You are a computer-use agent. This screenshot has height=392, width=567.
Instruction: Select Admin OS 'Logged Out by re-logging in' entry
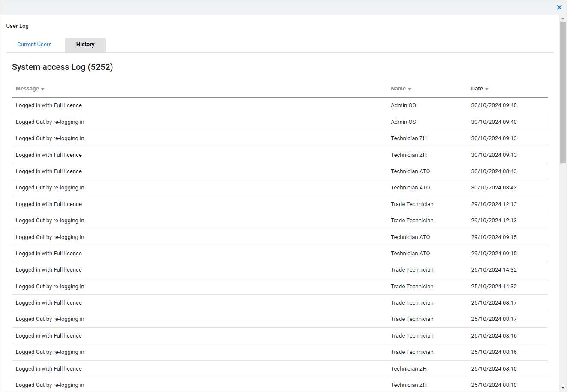(50, 122)
